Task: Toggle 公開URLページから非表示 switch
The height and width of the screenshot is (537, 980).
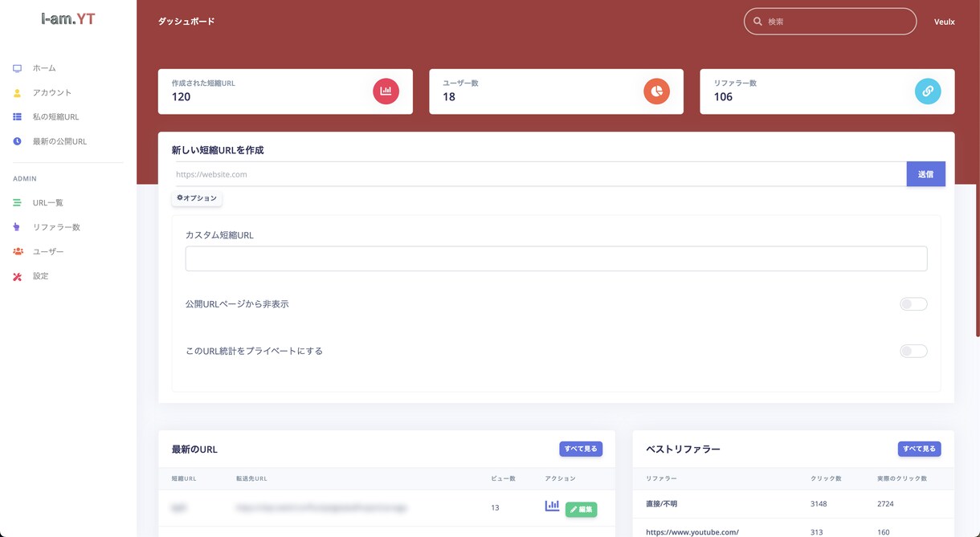Action: tap(913, 304)
